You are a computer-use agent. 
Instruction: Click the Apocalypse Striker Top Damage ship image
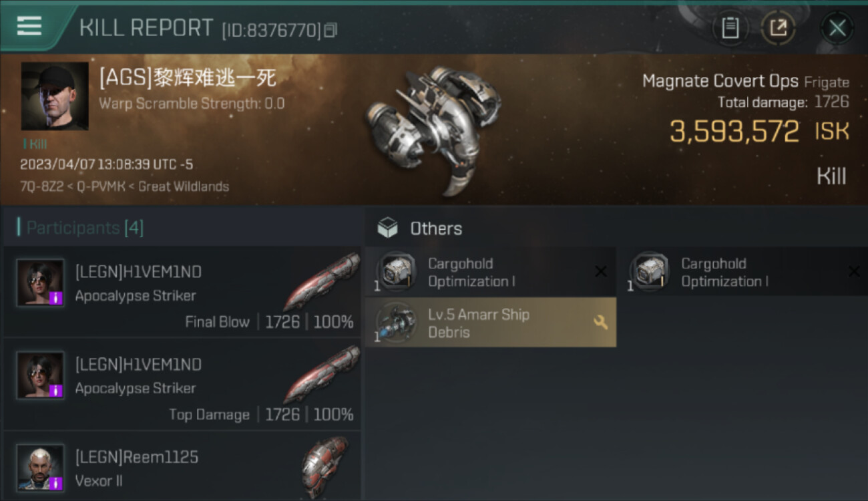coord(321,374)
